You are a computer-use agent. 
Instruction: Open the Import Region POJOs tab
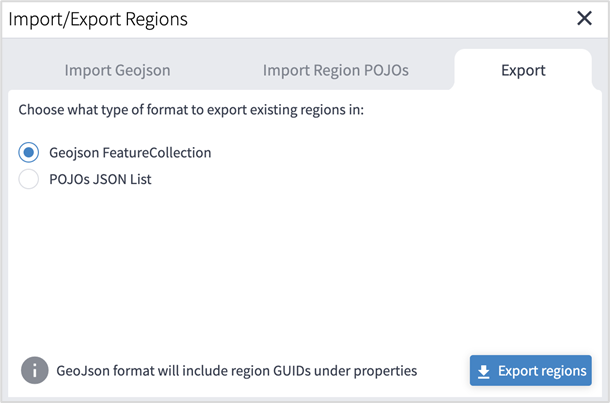click(335, 71)
